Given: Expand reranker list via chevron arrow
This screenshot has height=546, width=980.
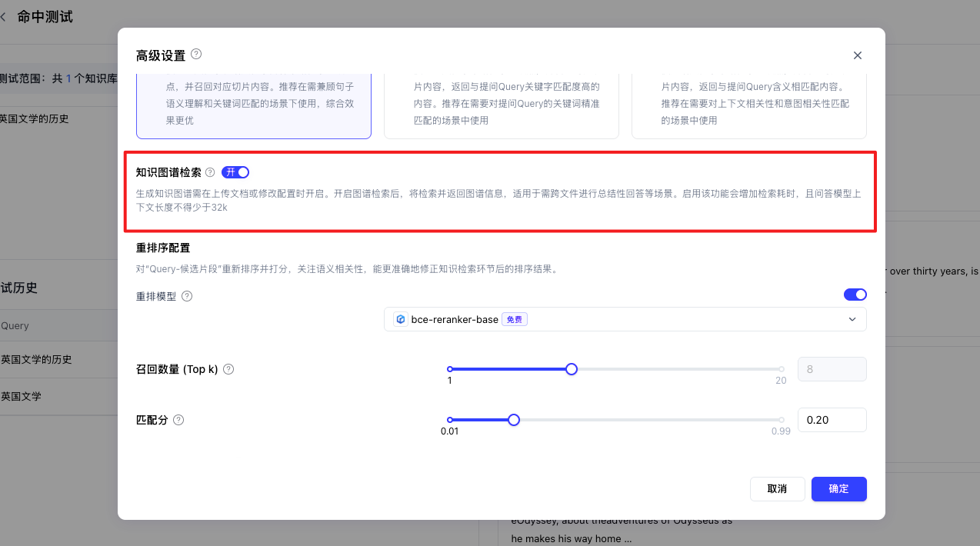Looking at the screenshot, I should click(852, 319).
